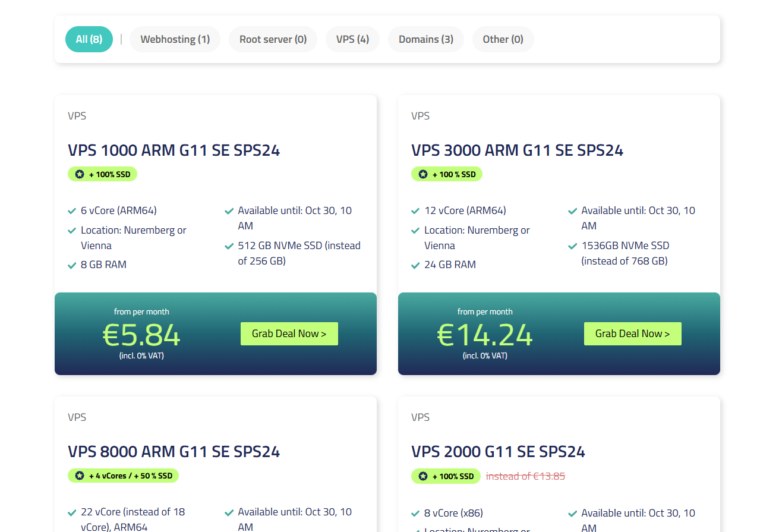Click star icon on VPS 2000 SSD badge

(x=423, y=476)
